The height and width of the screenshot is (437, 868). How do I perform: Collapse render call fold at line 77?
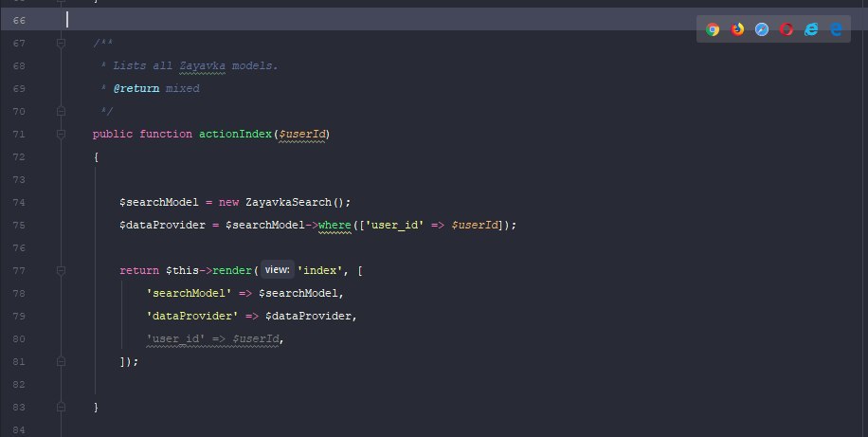point(61,270)
